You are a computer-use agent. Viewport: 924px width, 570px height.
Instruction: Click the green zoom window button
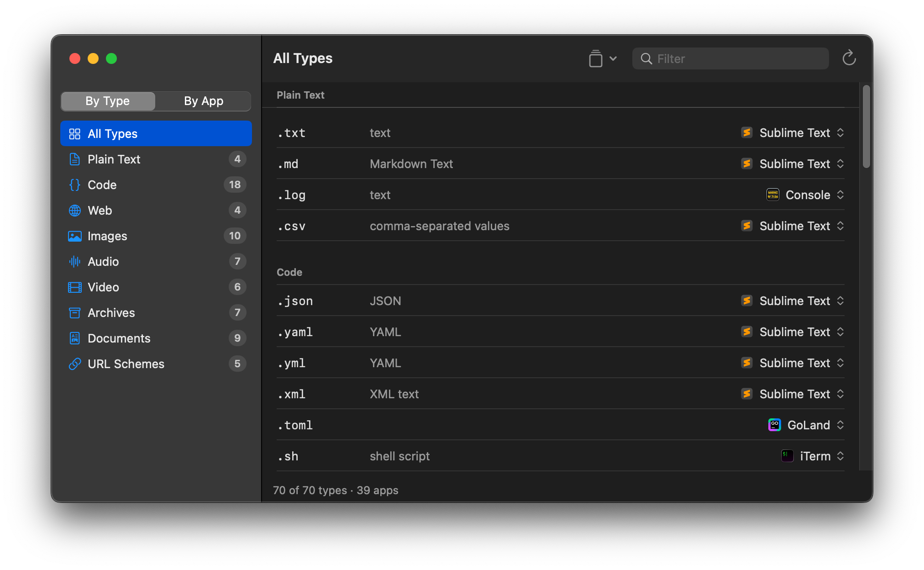coord(111,58)
